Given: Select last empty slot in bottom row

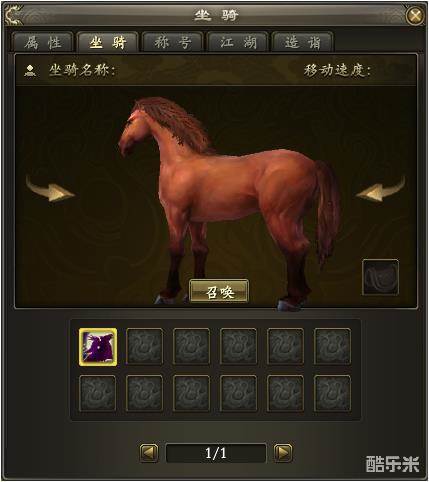Looking at the screenshot, I should coord(332,393).
